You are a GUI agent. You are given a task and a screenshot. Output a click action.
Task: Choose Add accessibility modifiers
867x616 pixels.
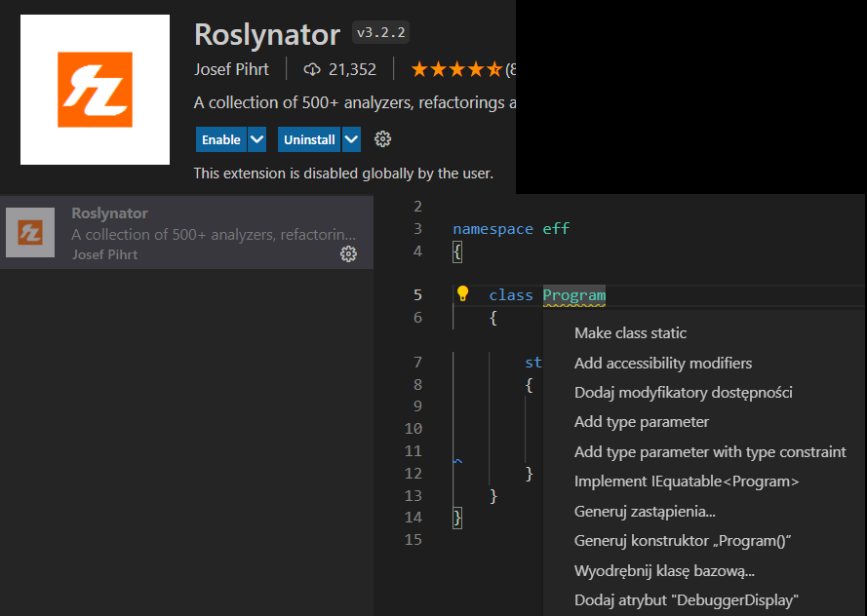pyautogui.click(x=662, y=363)
